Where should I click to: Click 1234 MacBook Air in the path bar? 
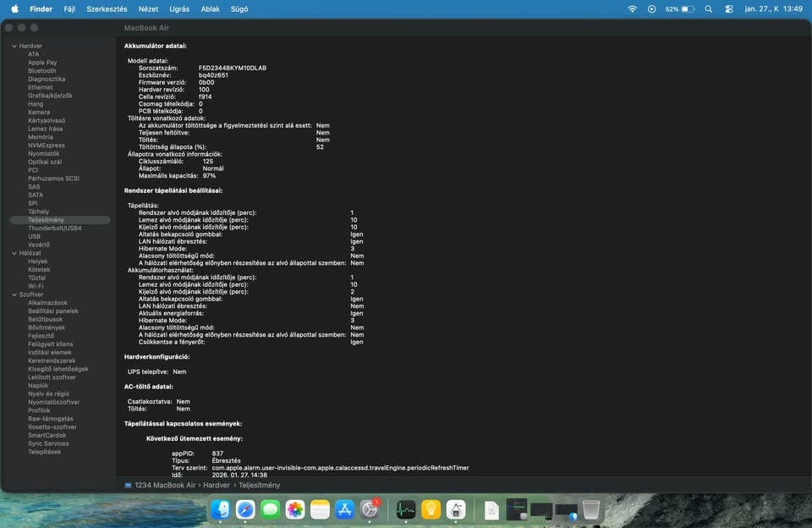165,486
